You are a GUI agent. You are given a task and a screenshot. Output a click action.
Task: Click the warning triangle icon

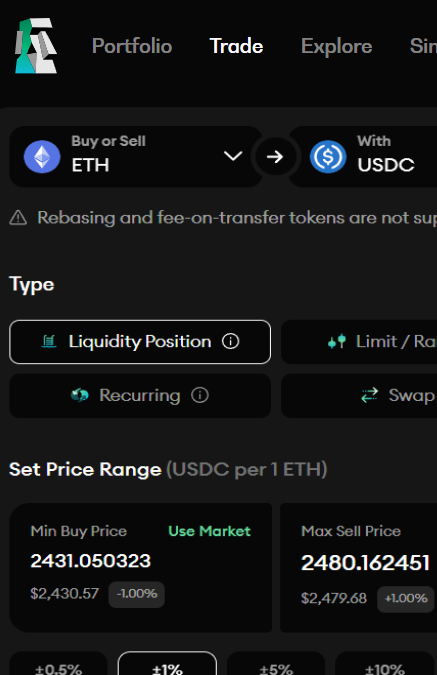18,217
